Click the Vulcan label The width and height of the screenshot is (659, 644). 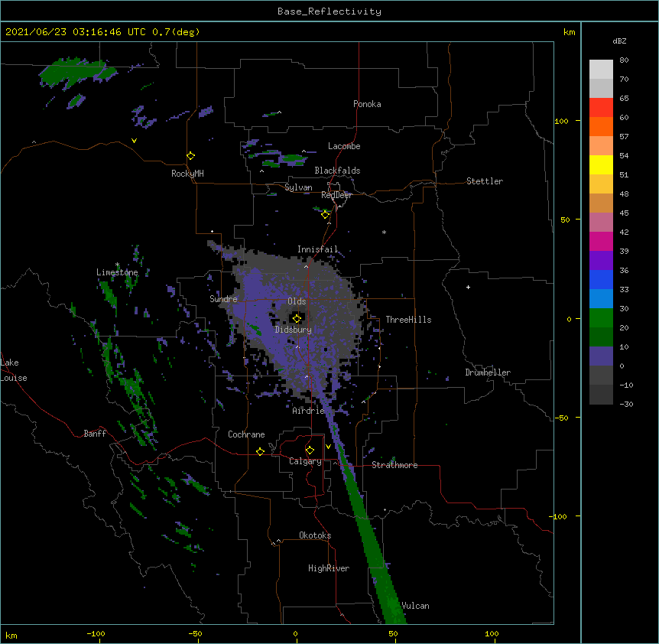(415, 606)
